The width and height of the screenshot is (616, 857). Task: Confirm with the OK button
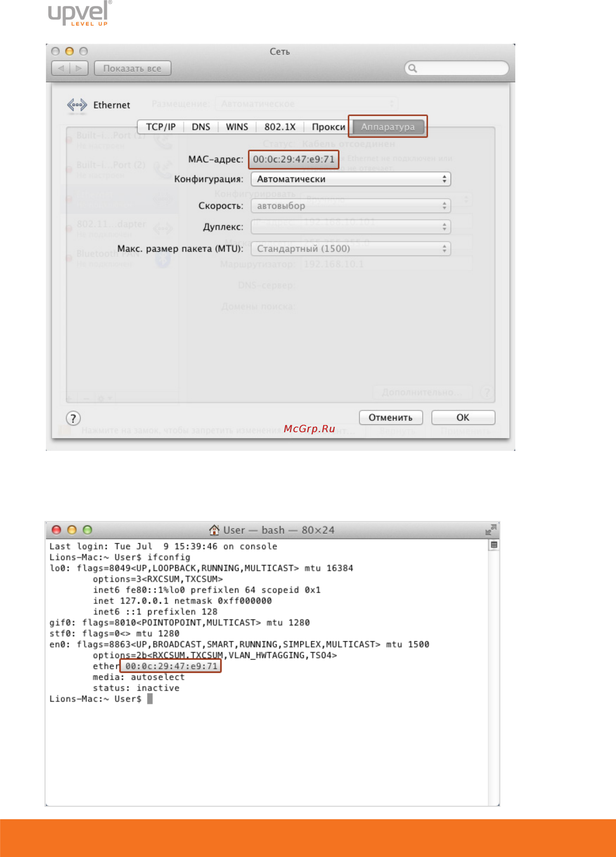(x=463, y=417)
